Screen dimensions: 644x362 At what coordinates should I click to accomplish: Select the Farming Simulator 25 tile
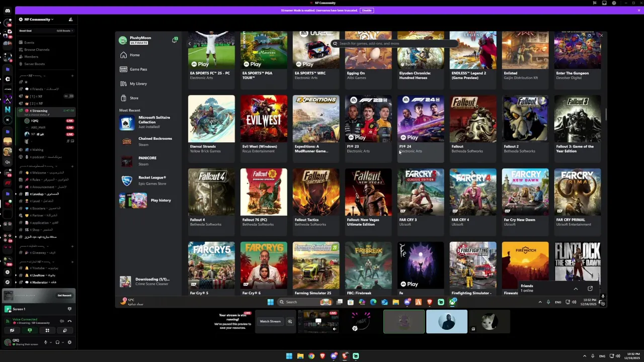pos(316,268)
